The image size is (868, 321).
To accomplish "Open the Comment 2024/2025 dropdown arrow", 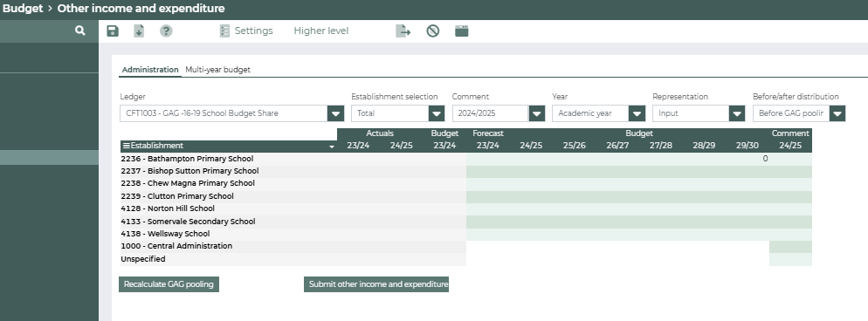I will click(x=536, y=113).
